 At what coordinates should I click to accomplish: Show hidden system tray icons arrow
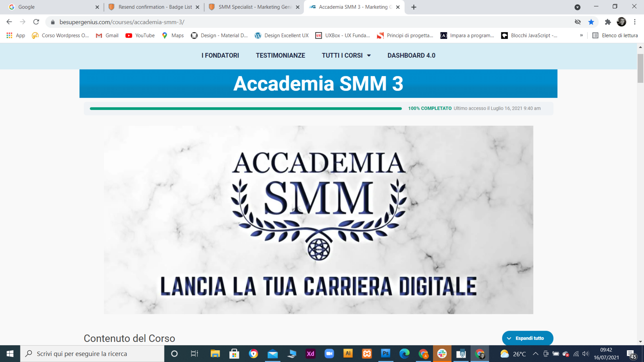(536, 354)
